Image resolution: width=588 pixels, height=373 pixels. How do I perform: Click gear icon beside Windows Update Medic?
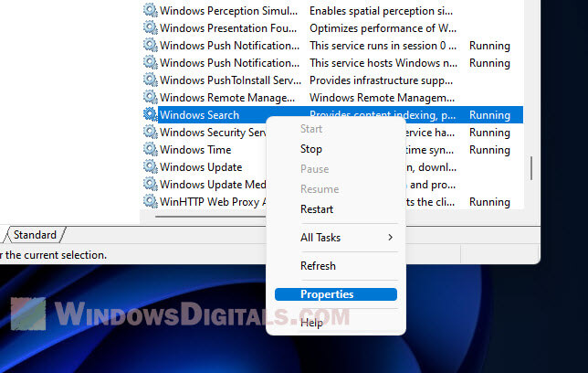[x=151, y=184]
